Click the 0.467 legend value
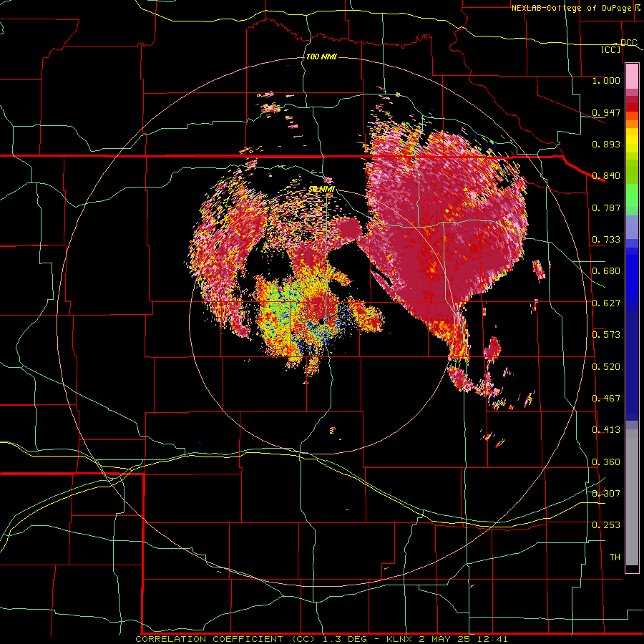 (606, 399)
